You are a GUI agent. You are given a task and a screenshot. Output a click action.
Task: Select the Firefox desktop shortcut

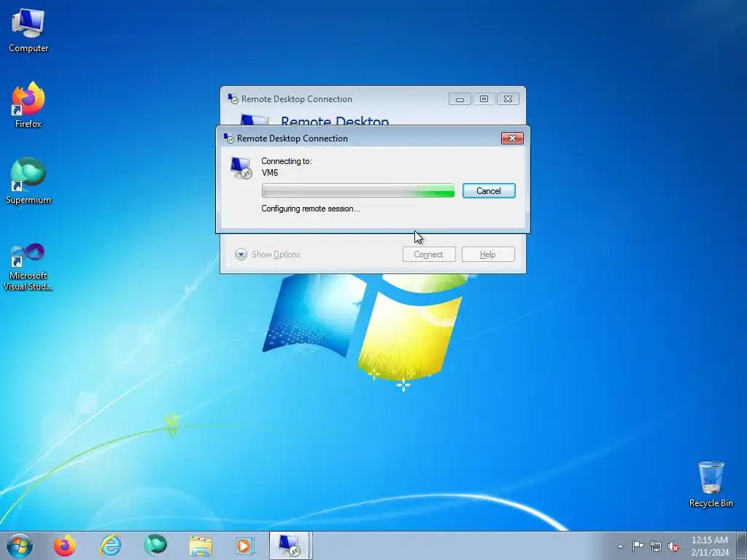tap(28, 105)
